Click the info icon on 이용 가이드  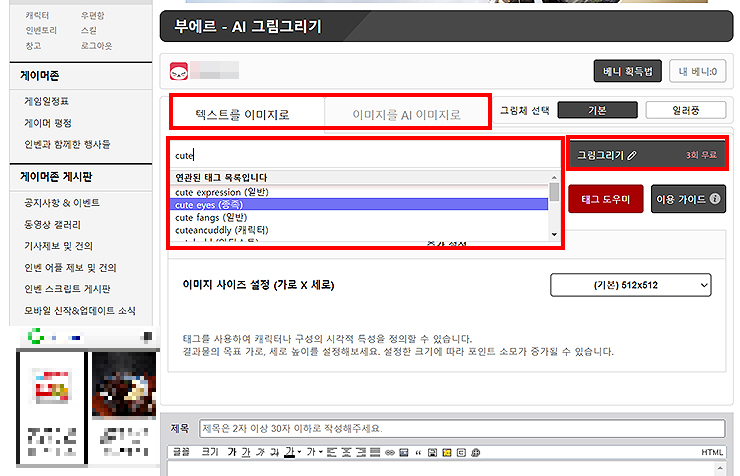(x=715, y=199)
